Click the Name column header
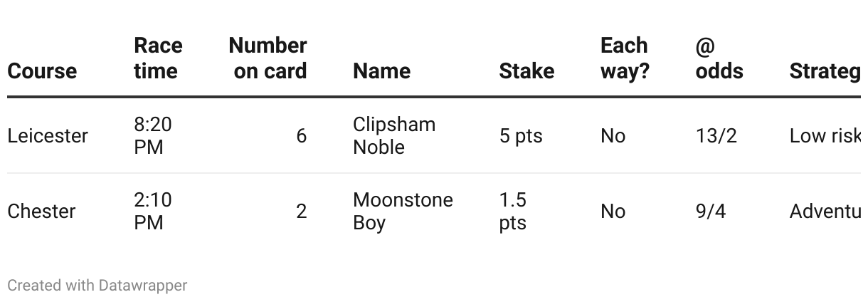The image size is (868, 302). pos(381,71)
